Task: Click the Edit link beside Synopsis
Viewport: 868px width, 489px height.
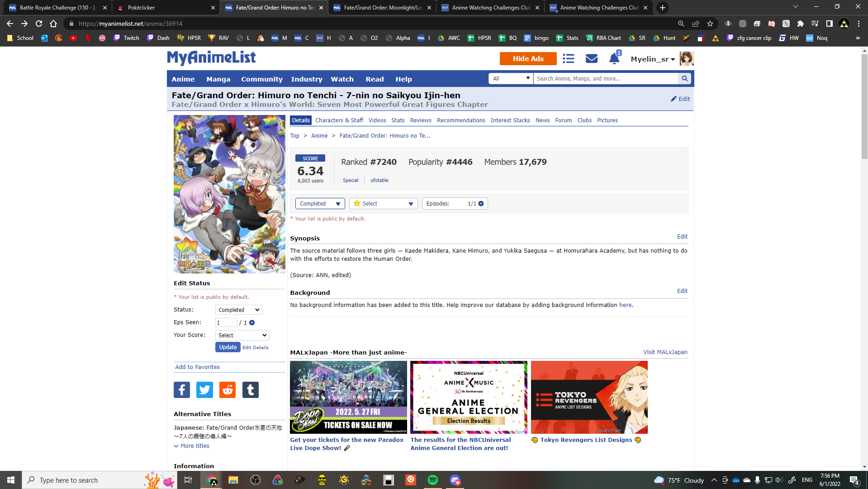Action: 682,237
